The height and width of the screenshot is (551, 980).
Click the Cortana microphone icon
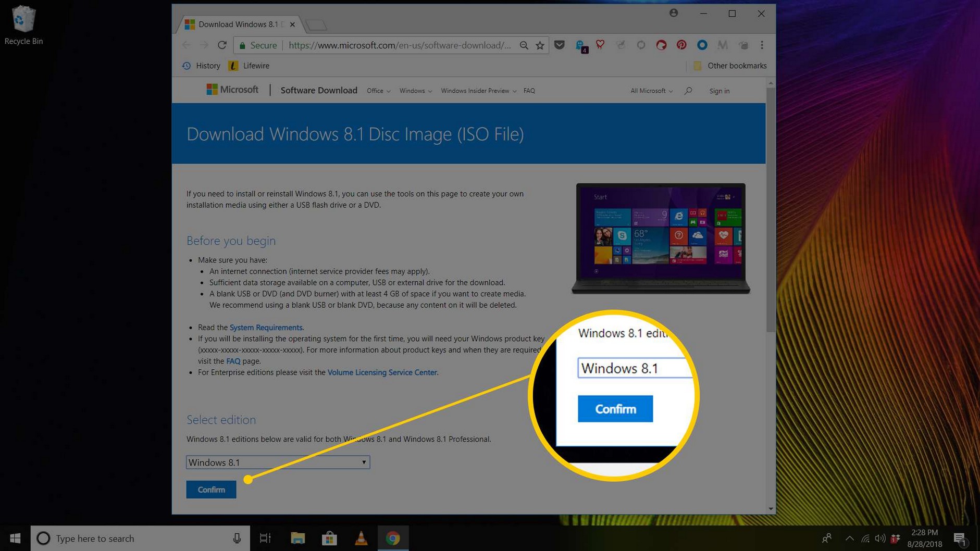[237, 538]
